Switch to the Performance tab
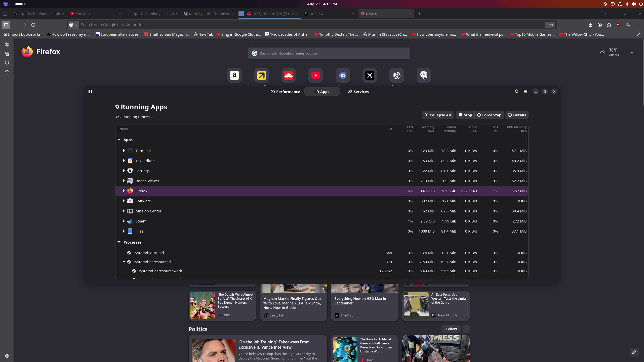The height and width of the screenshot is (362, 644). (285, 92)
